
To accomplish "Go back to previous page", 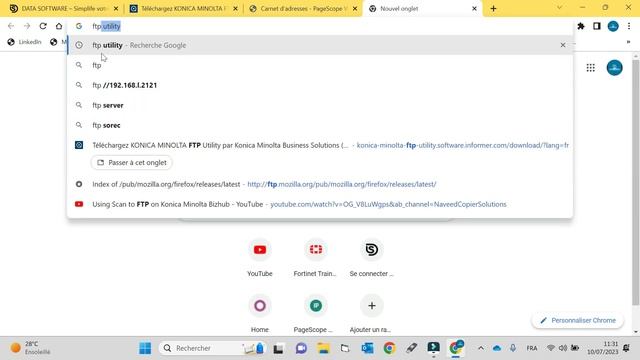I will [11, 26].
